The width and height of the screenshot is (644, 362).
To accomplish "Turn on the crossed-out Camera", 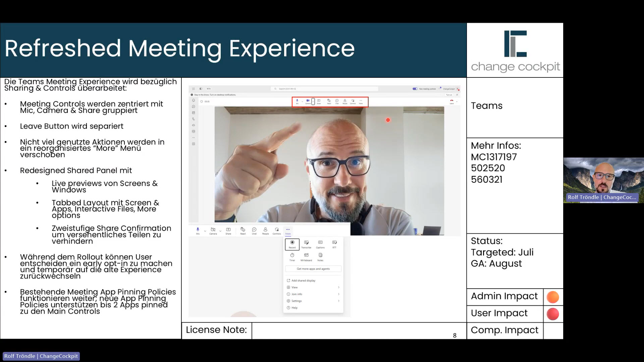I will click(213, 231).
